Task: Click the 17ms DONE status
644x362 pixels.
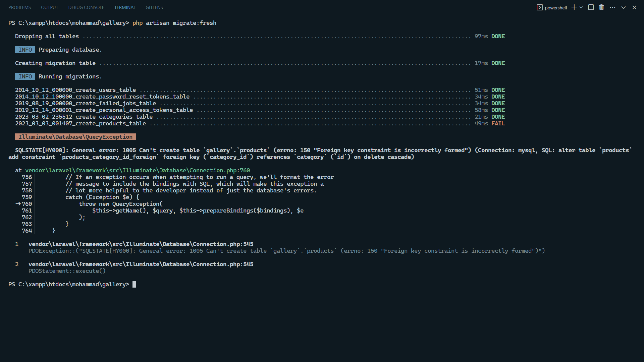Action: click(x=490, y=63)
